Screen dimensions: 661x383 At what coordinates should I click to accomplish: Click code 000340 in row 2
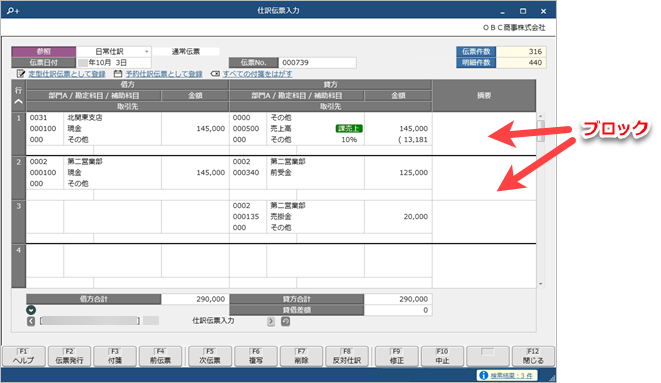246,172
